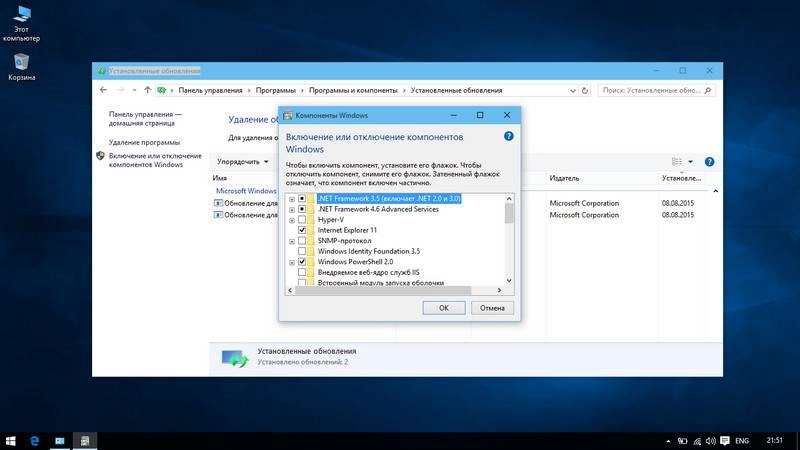Click the volume speaker tray icon
Screen dimensions: 800x450
click(711, 441)
